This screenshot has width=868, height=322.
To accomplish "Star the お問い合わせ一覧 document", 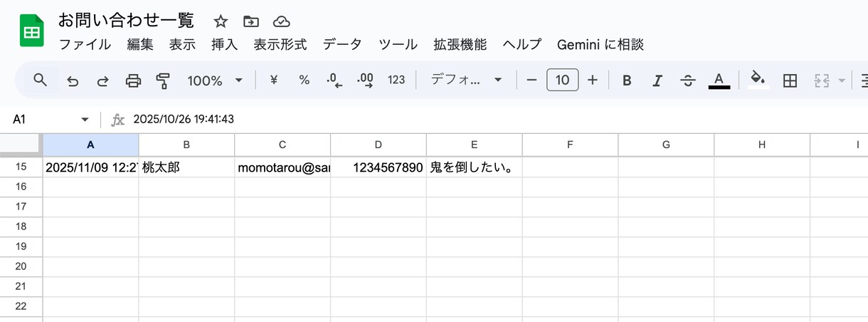I will (x=221, y=21).
